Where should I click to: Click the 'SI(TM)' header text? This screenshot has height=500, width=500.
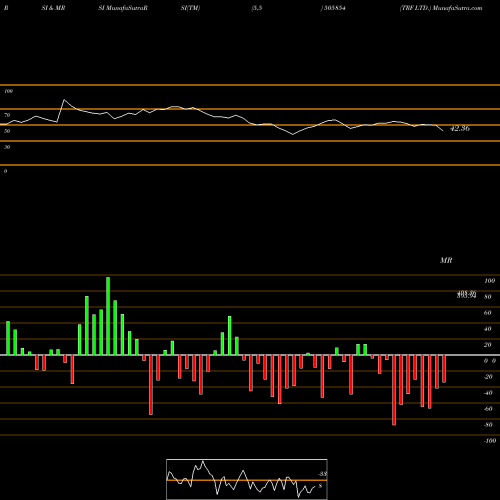[190, 8]
